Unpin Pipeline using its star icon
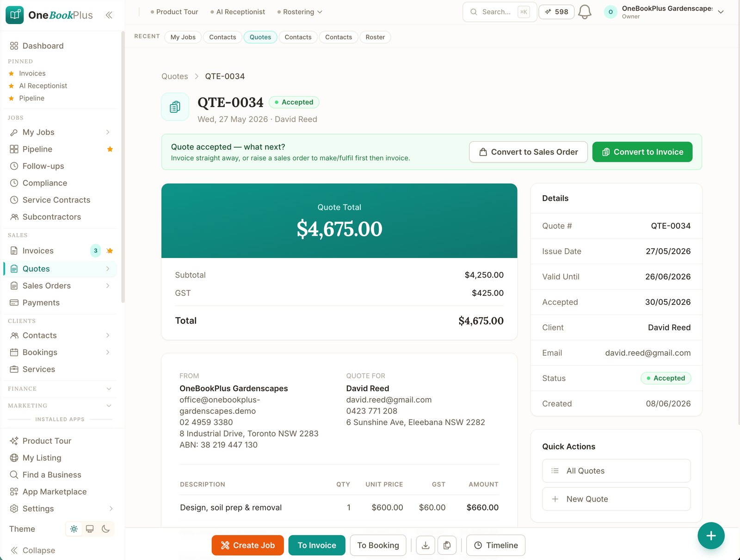Viewport: 740px width, 560px height. tap(110, 149)
